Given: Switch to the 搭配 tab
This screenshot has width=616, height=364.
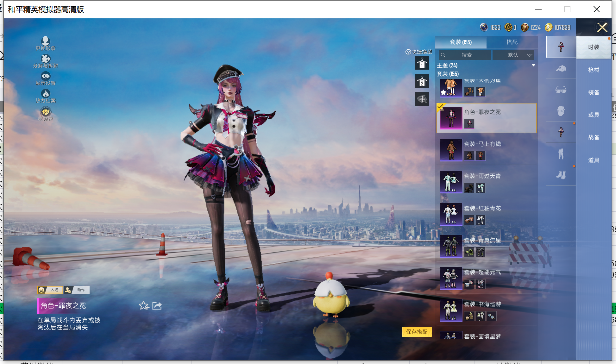Looking at the screenshot, I should click(x=512, y=42).
